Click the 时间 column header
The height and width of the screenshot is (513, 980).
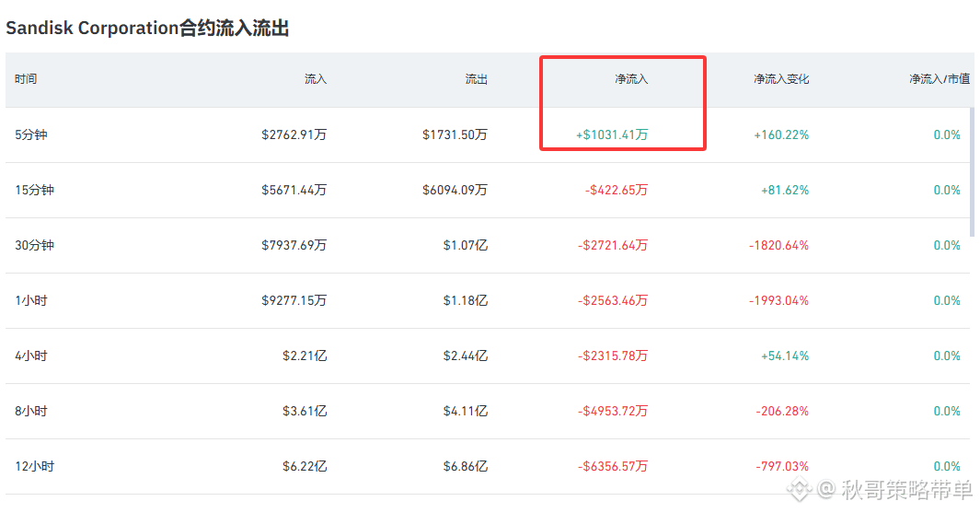(26, 79)
